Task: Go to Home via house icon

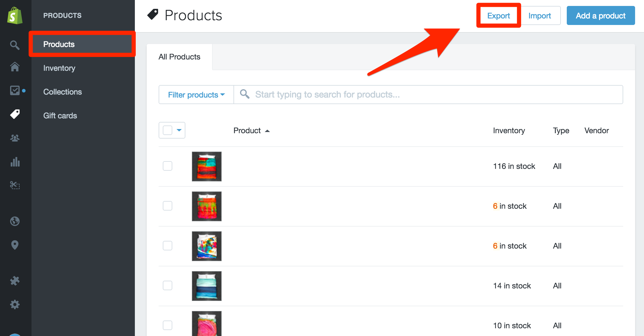Action: (15, 67)
